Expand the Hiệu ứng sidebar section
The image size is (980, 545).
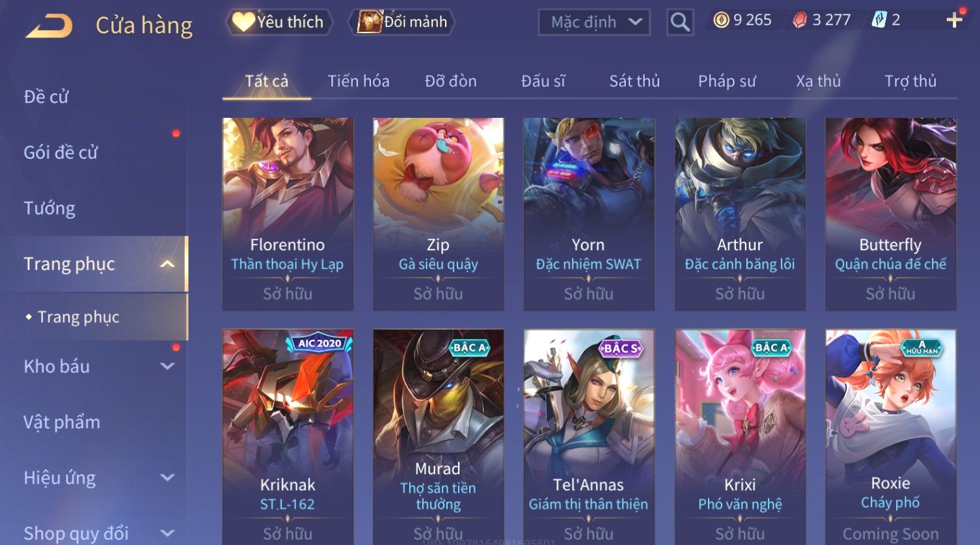point(167,478)
